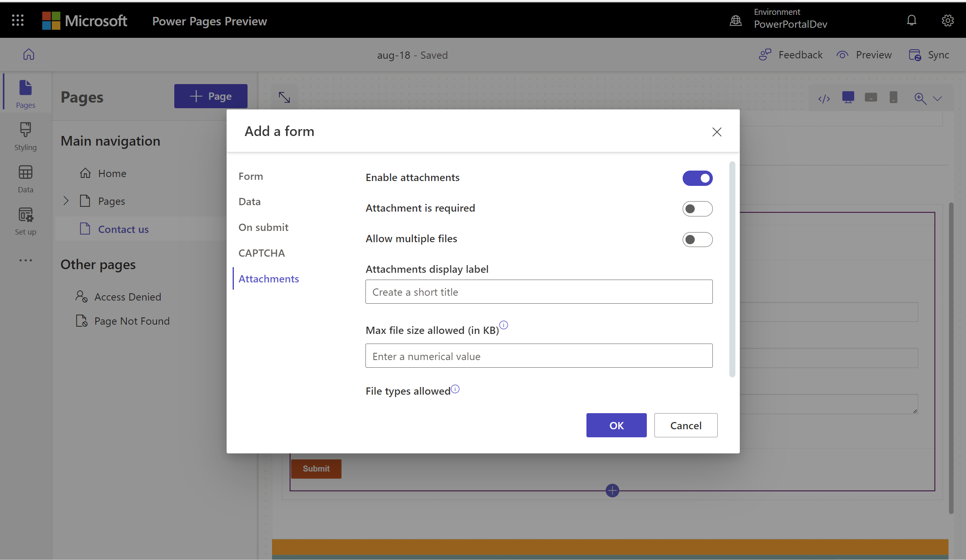Click Max file size numerical value field
This screenshot has height=560, width=966.
tap(539, 355)
